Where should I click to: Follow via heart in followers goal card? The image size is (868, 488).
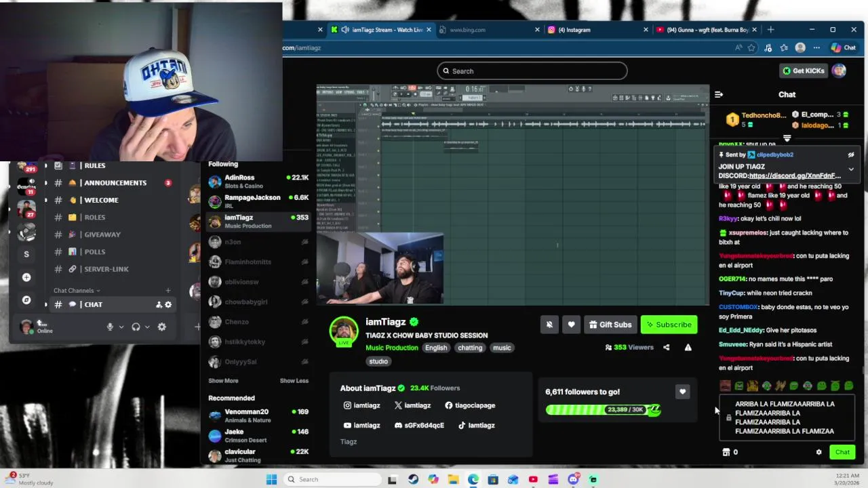point(682,392)
